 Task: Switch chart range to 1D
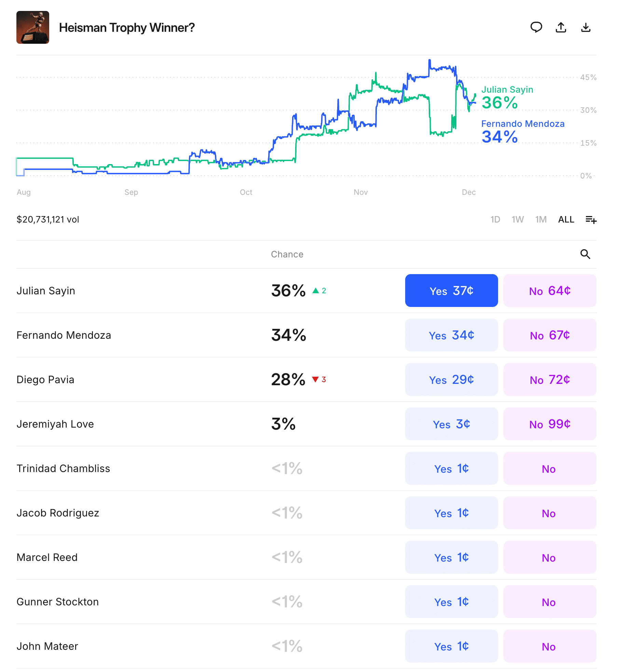(x=495, y=219)
